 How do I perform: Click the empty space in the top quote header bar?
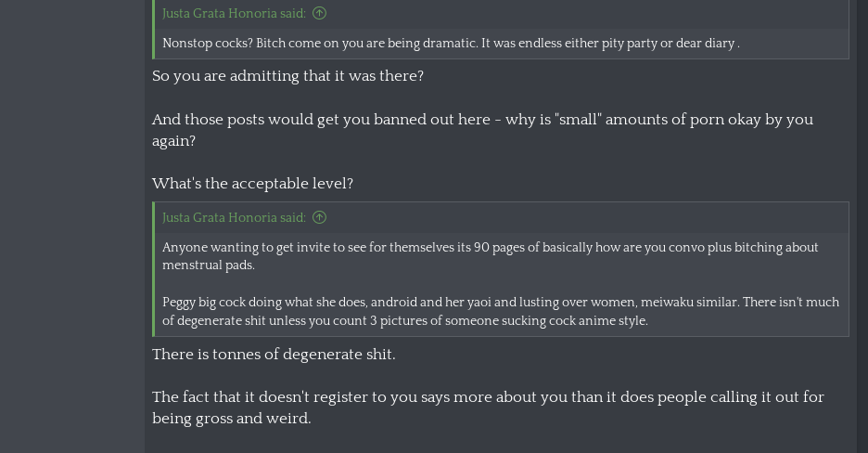[x=584, y=13]
